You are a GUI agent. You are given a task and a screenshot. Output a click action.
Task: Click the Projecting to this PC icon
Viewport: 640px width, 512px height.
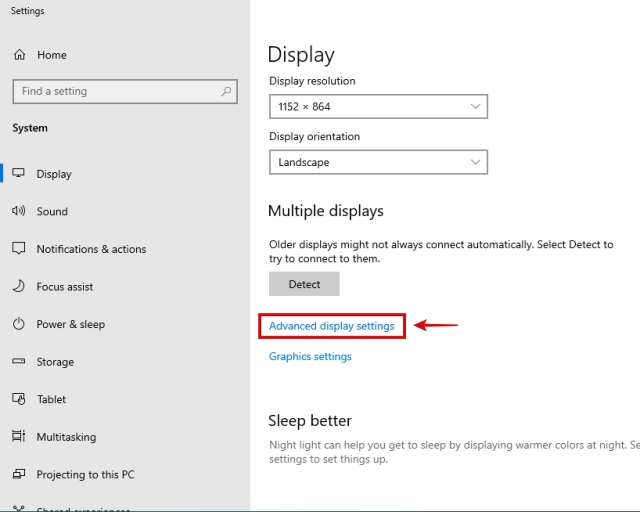tap(18, 475)
